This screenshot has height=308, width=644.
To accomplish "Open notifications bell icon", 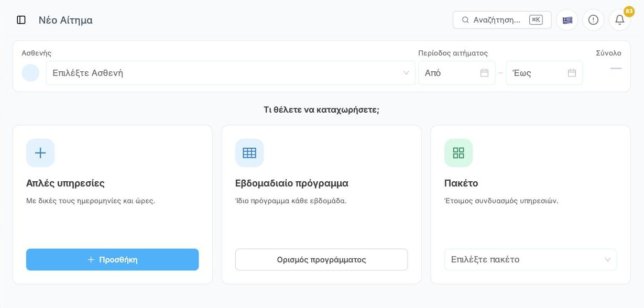I will click(x=619, y=20).
